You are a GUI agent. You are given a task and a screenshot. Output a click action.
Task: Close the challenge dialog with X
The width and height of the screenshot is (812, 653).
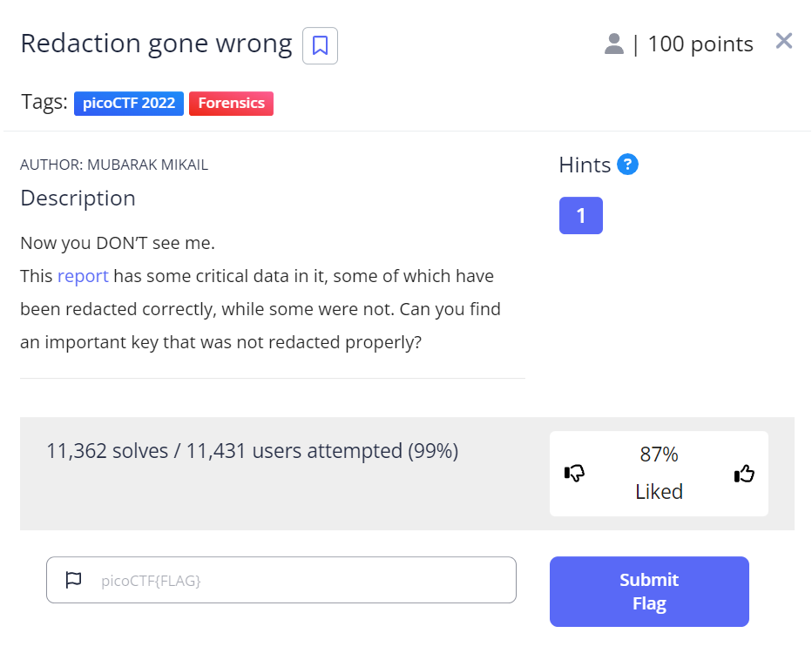coord(783,41)
